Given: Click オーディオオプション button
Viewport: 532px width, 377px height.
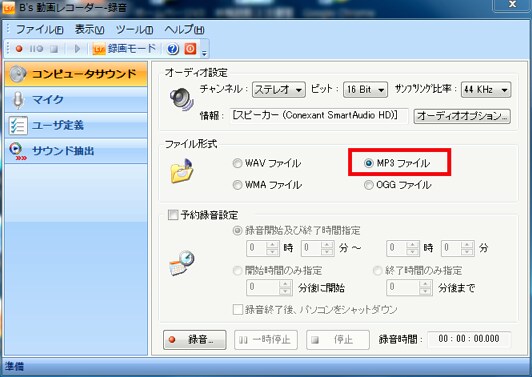Looking at the screenshot, I should [462, 116].
